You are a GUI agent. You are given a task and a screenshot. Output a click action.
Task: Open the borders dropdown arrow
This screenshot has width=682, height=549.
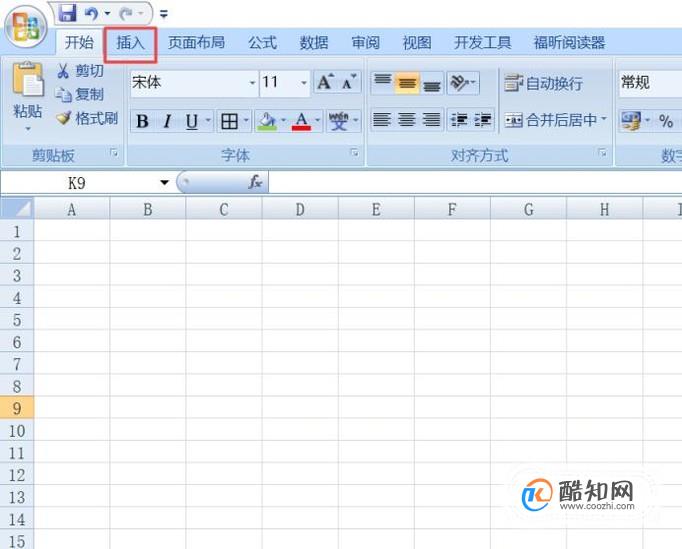(246, 120)
